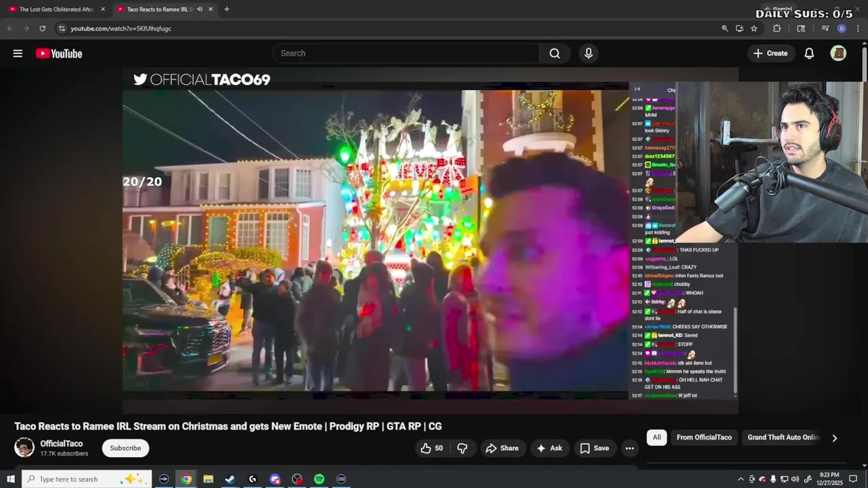Image resolution: width=868 pixels, height=488 pixels.
Task: Switch to The Lost Gets Obliterated tab
Action: click(56, 9)
